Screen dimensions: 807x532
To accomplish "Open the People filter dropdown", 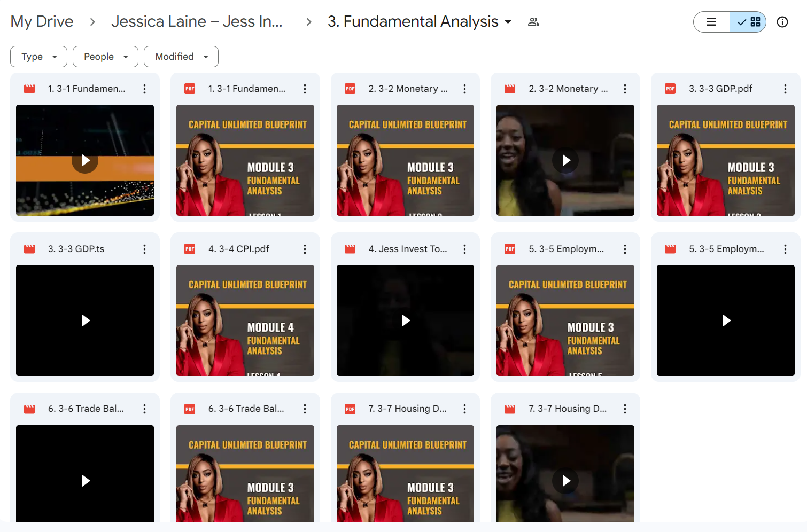I will pyautogui.click(x=105, y=57).
